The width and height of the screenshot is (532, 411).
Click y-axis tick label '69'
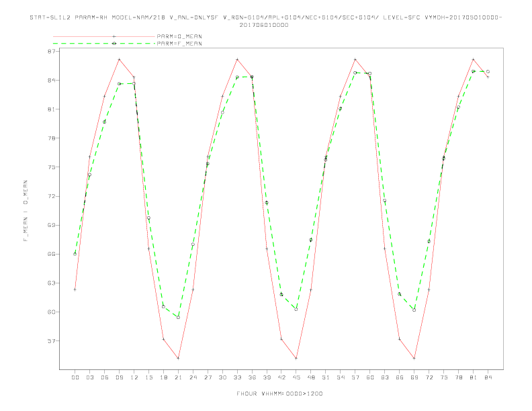(x=53, y=225)
